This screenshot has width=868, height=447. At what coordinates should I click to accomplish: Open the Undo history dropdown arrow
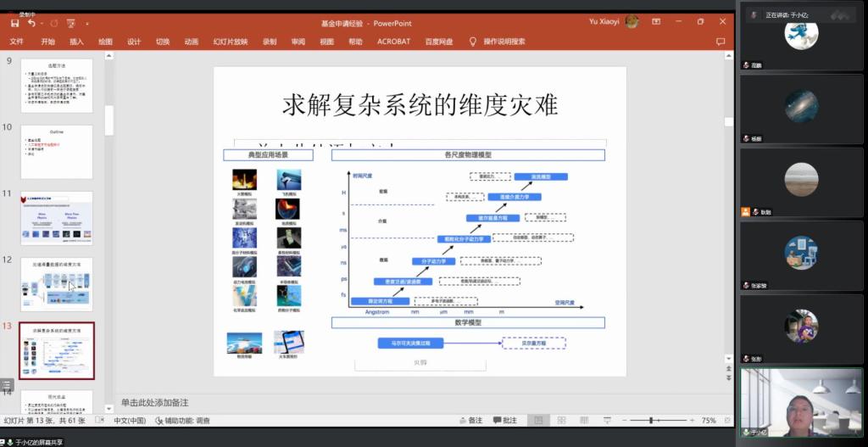pos(42,23)
